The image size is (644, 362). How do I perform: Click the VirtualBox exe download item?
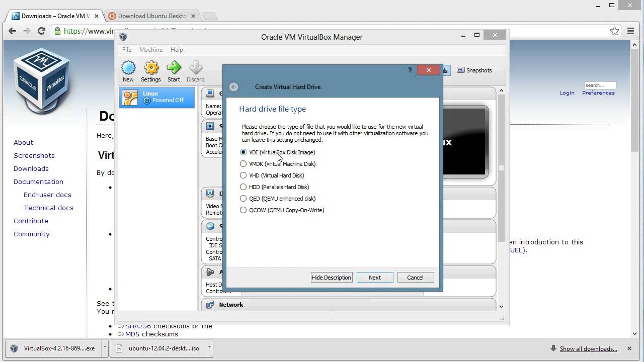[x=54, y=348]
